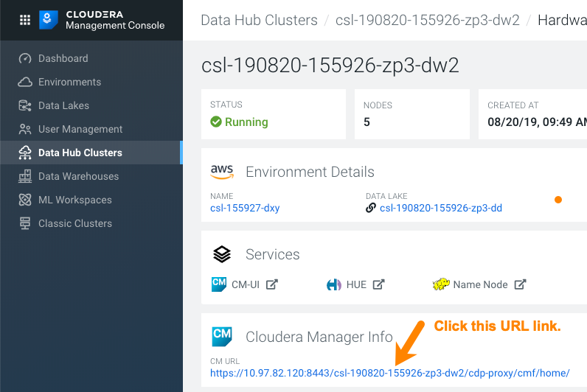Open Dashboard in the sidebar
The width and height of the screenshot is (587, 392).
click(63, 58)
